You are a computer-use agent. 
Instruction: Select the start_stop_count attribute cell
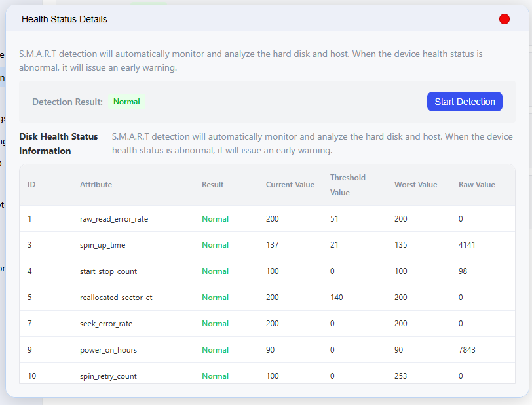108,271
